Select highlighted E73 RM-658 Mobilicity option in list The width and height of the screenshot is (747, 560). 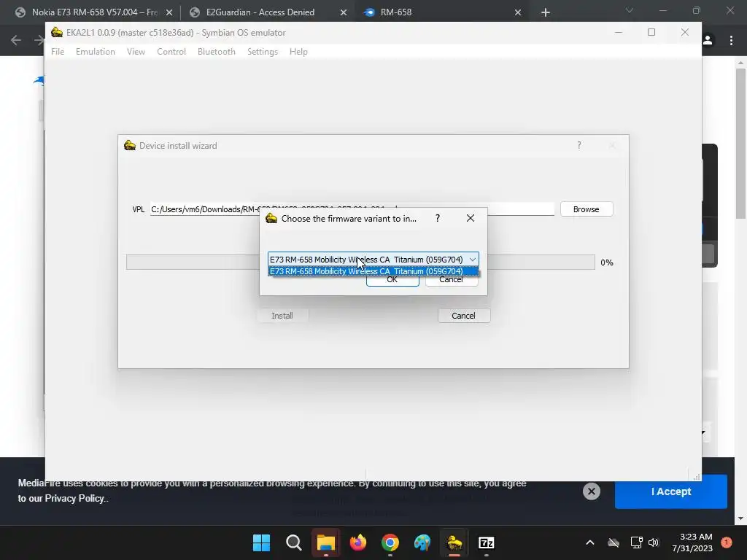pyautogui.click(x=373, y=271)
